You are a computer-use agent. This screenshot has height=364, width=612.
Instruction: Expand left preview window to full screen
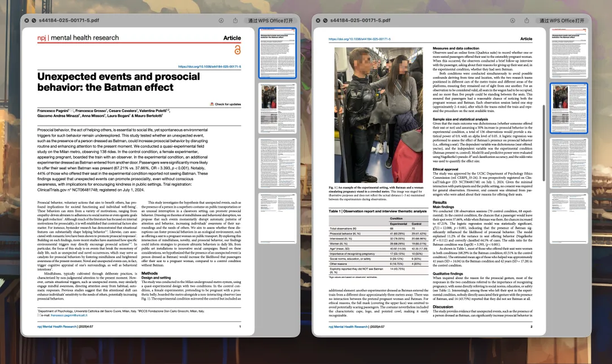[x=34, y=20]
